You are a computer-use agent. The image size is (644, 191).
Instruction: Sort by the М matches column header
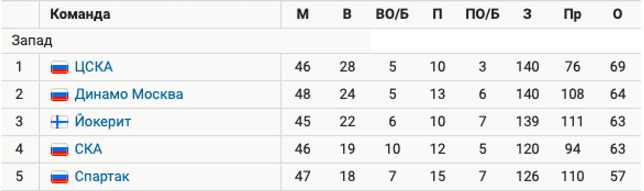tap(303, 15)
